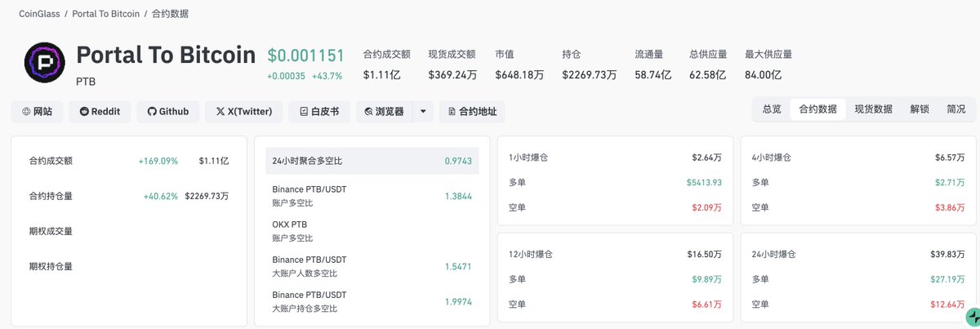980x329 pixels.
Task: Switch to the 总览 tab
Action: point(772,109)
